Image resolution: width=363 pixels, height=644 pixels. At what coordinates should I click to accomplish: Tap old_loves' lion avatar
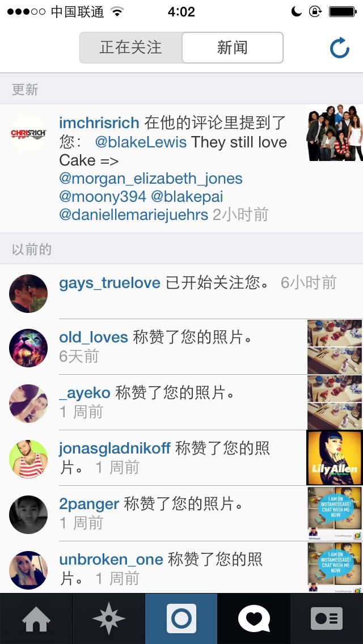coord(28,348)
